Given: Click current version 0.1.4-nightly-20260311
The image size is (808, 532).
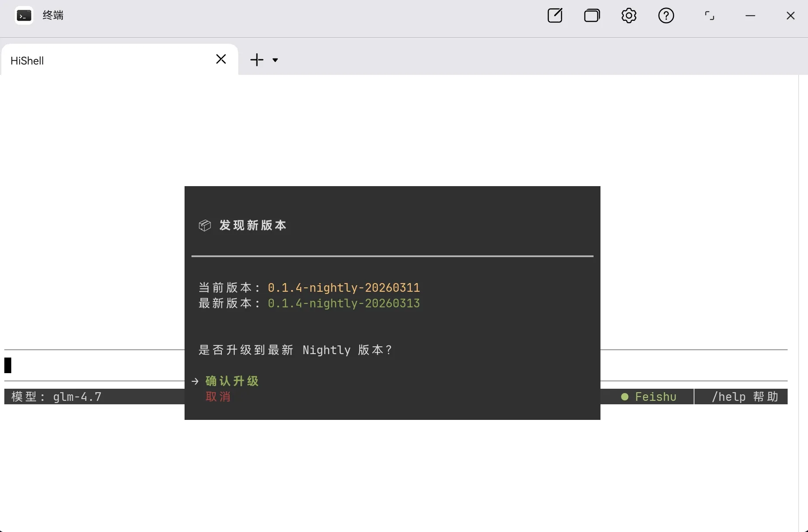Looking at the screenshot, I should (344, 287).
